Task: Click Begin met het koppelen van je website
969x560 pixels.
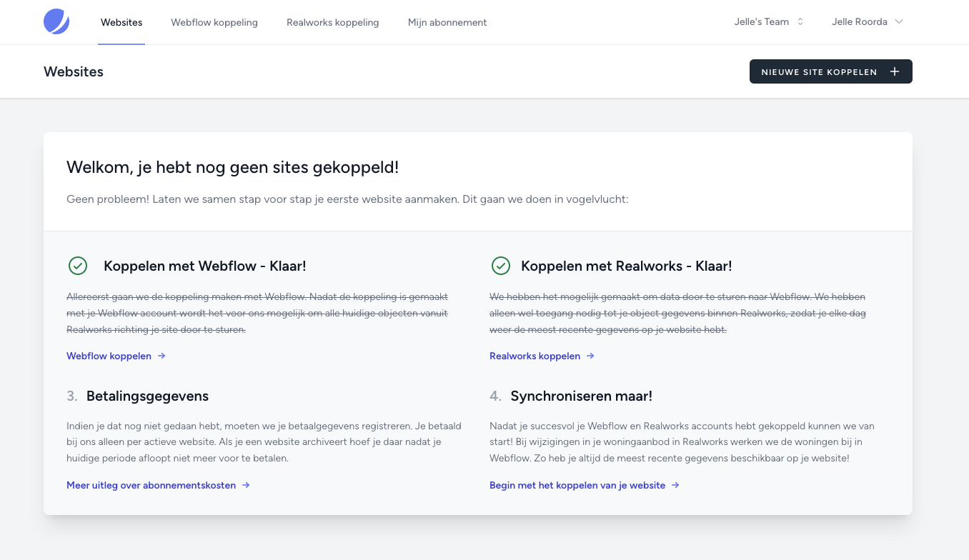Action: (x=577, y=485)
